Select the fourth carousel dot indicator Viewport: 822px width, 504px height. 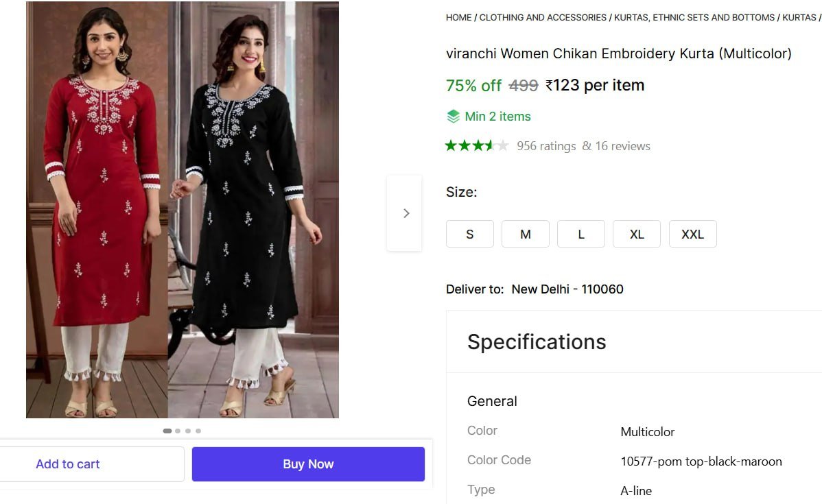(198, 431)
